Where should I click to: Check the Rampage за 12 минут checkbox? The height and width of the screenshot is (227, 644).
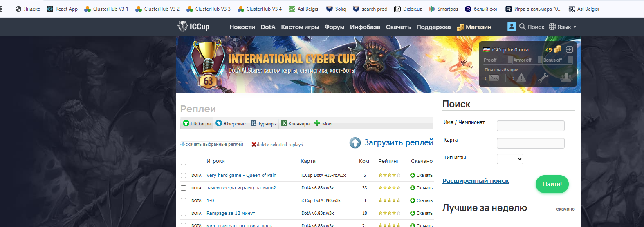click(183, 213)
